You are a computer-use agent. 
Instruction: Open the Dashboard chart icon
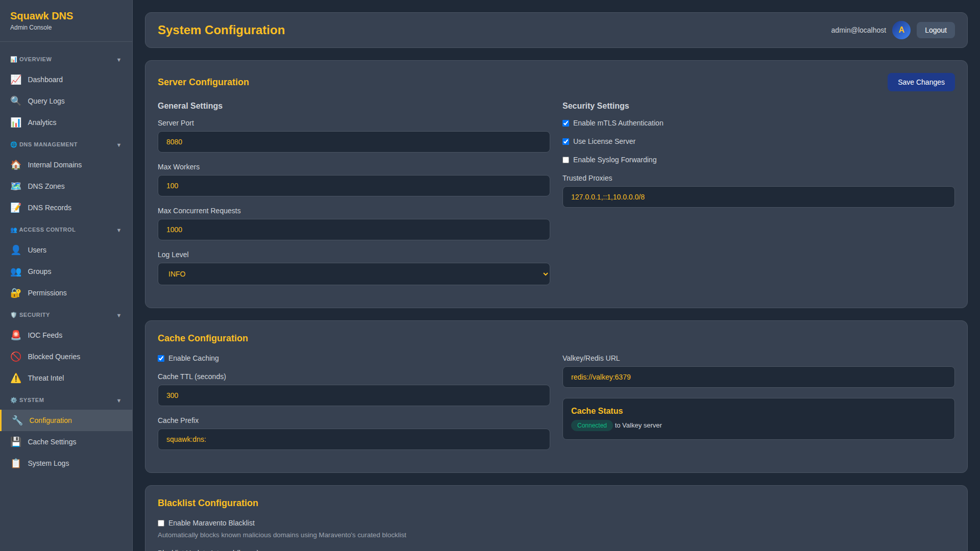[16, 80]
